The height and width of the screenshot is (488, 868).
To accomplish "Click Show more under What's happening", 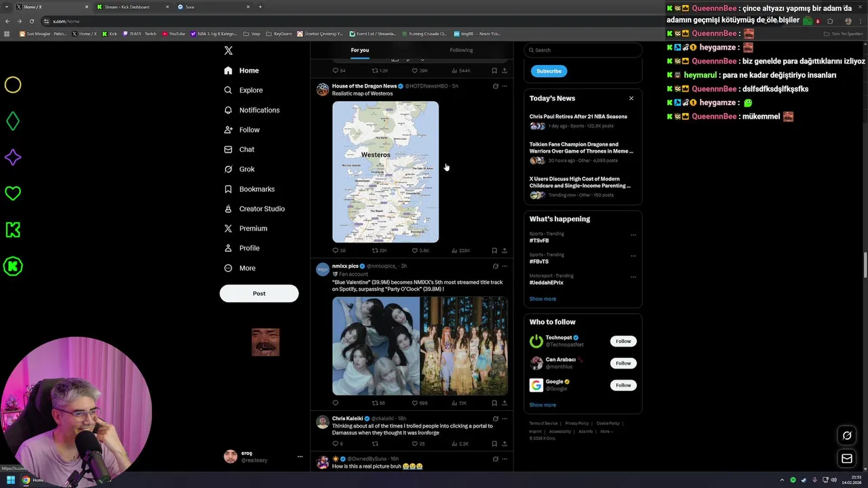I will click(542, 299).
